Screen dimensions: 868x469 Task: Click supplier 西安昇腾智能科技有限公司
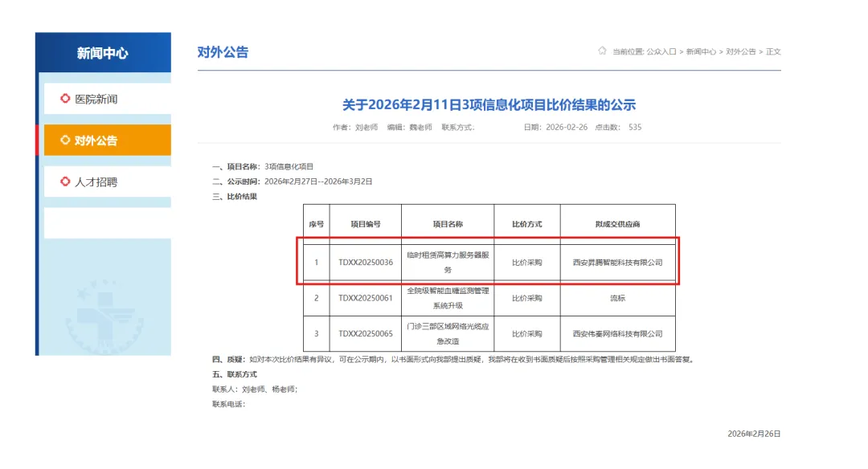pyautogui.click(x=618, y=262)
